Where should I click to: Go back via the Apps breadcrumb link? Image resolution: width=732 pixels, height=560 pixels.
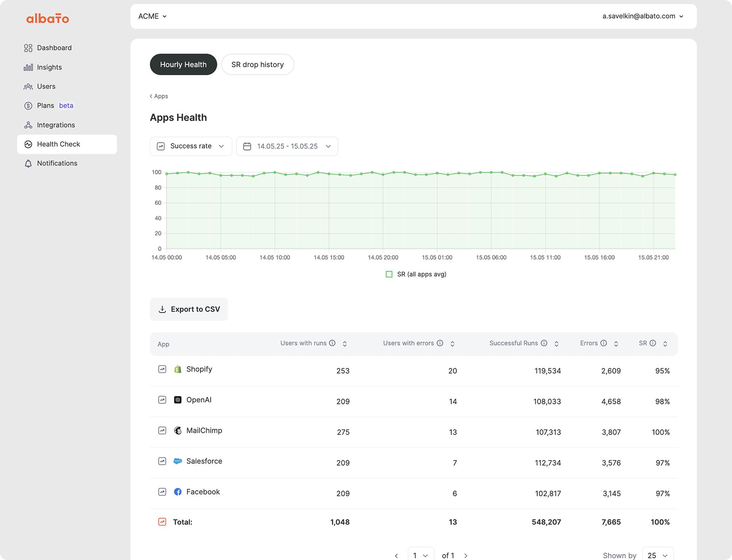coord(159,96)
